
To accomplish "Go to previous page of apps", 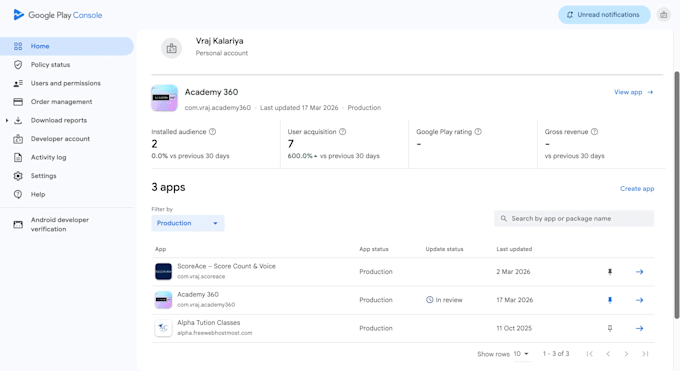I will tap(608, 354).
